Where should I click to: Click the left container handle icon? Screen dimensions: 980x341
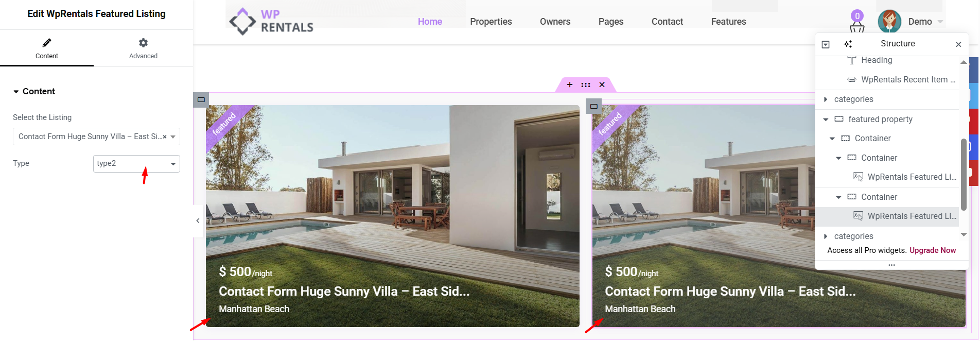201,100
